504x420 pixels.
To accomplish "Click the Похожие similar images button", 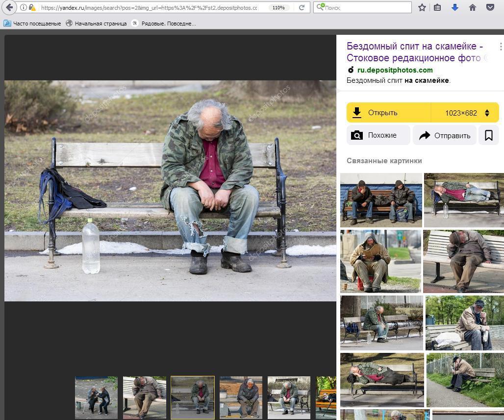I will (378, 135).
